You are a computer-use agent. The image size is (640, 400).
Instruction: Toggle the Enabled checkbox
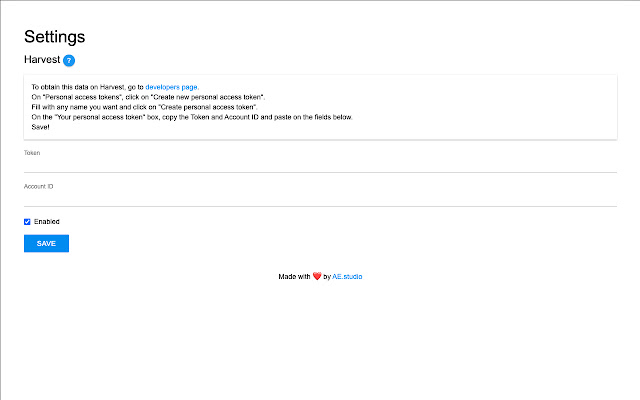[27, 222]
